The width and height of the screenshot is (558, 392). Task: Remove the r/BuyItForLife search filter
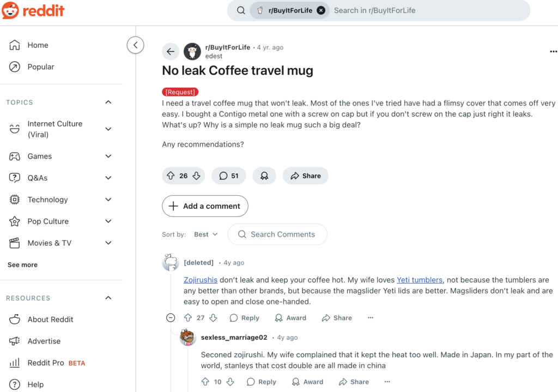[x=321, y=10]
